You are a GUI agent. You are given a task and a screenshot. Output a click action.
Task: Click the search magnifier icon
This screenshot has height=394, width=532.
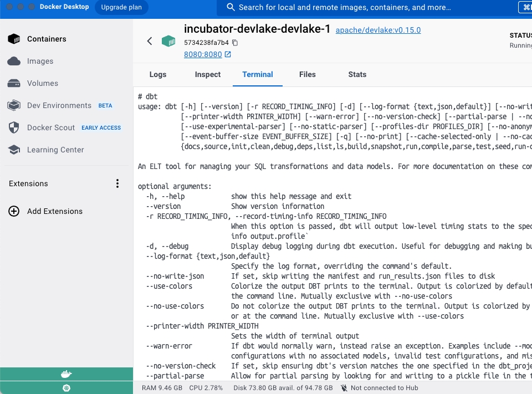tap(231, 7)
